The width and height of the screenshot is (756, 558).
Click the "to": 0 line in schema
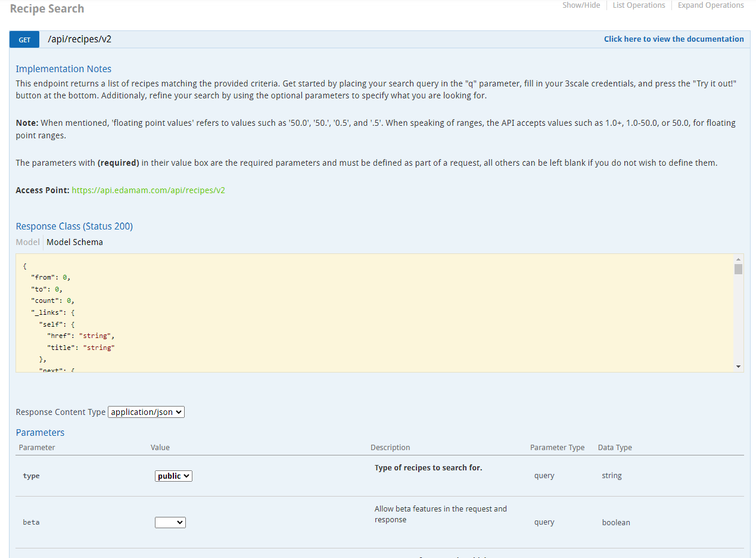pyautogui.click(x=46, y=289)
